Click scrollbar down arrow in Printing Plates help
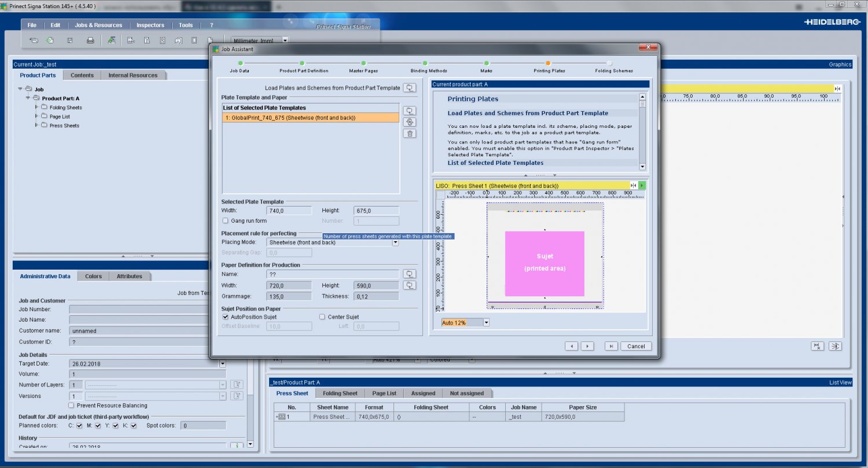This screenshot has height=468, width=868. [642, 167]
